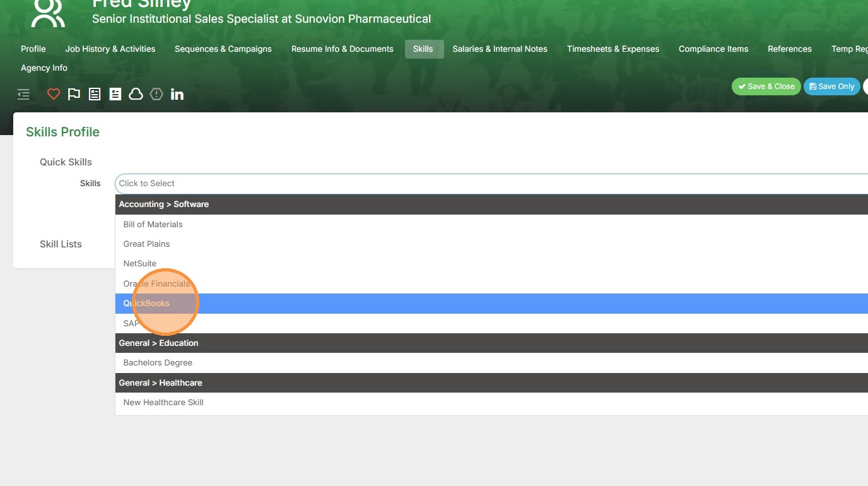Open the Job History & Activities tab
The image size is (868, 486).
[x=110, y=49]
